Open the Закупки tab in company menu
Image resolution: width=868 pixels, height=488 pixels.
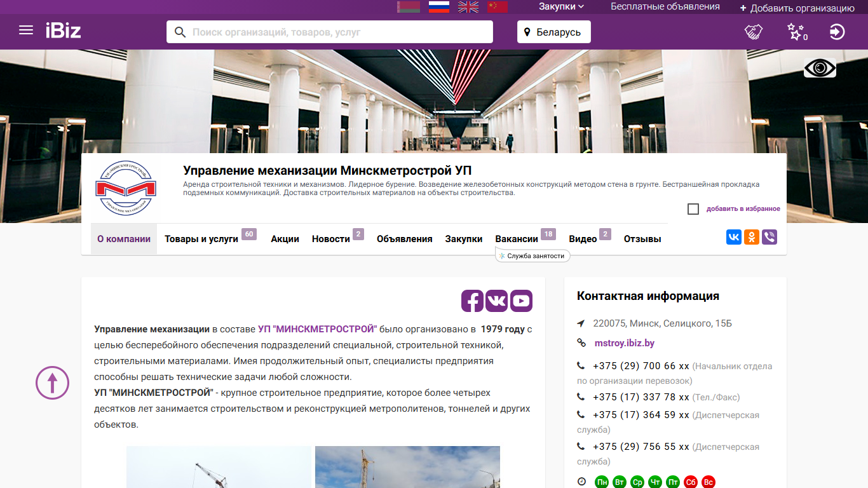464,239
